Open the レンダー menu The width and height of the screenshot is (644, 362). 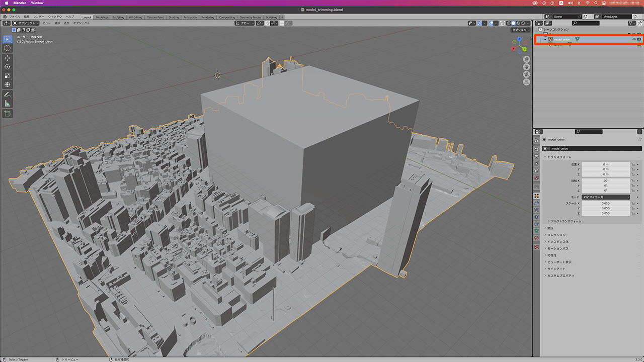(39, 17)
